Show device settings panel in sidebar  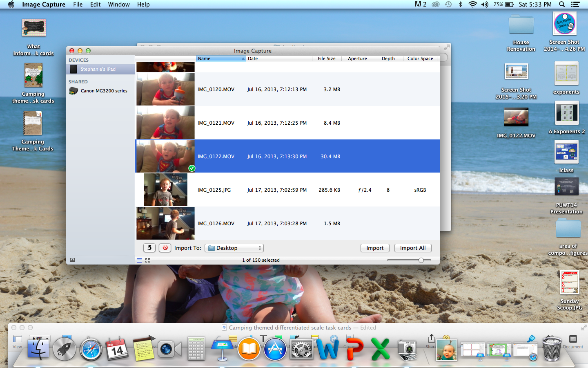point(73,260)
